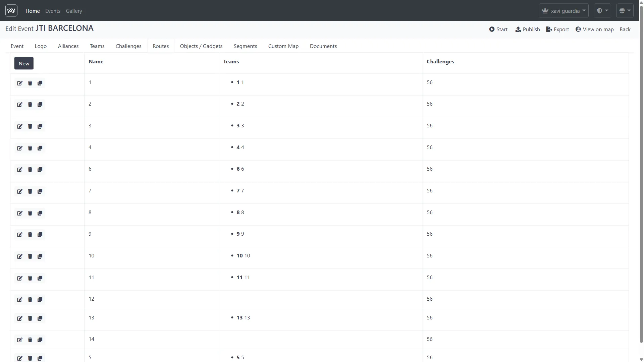This screenshot has height=362, width=644.
Task: Open the Objects / Gadgets tab
Action: click(x=201, y=46)
